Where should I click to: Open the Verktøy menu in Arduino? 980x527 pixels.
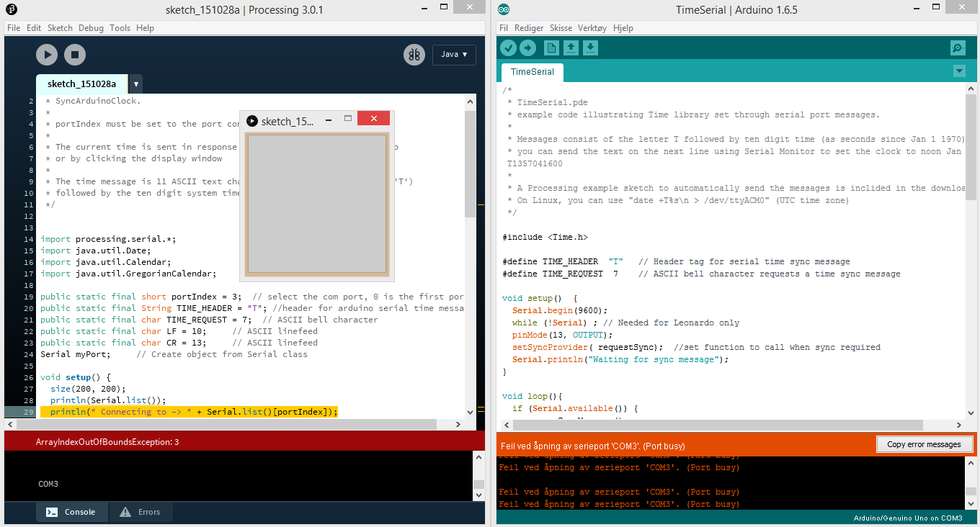[592, 28]
